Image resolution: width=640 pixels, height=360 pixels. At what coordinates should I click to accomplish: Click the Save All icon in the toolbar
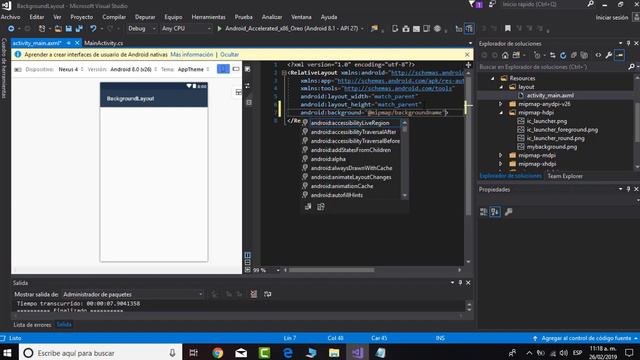[79, 29]
